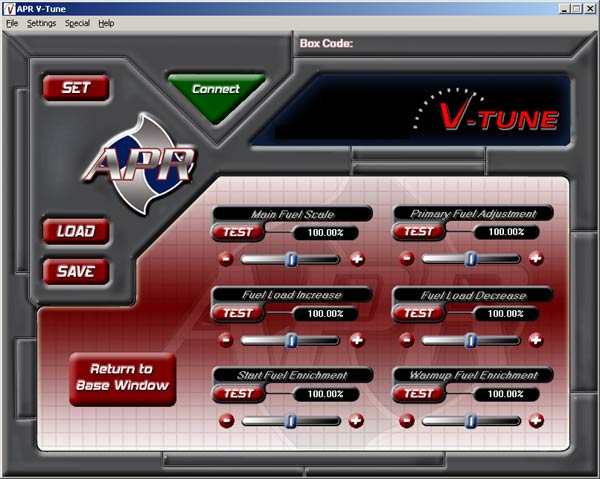
Task: Open the File menu
Action: [x=12, y=23]
